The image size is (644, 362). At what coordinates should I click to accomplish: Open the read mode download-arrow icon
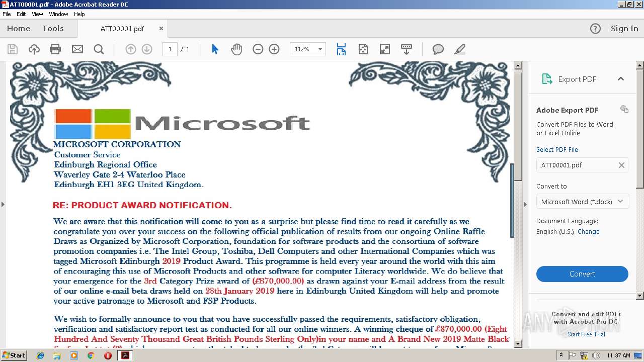point(406,49)
